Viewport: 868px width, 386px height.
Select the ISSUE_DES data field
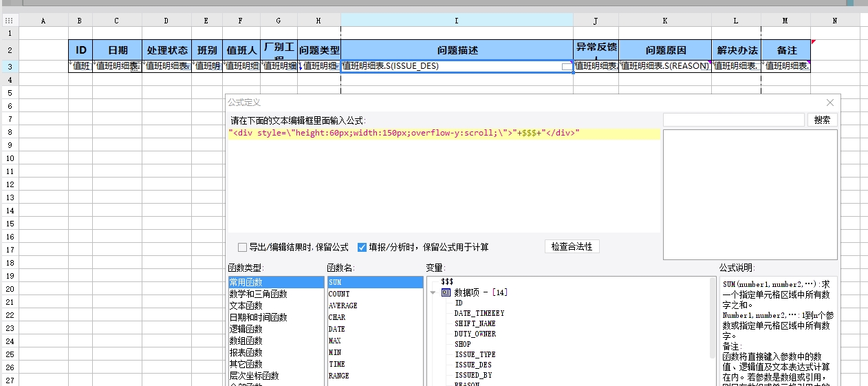pyautogui.click(x=473, y=365)
